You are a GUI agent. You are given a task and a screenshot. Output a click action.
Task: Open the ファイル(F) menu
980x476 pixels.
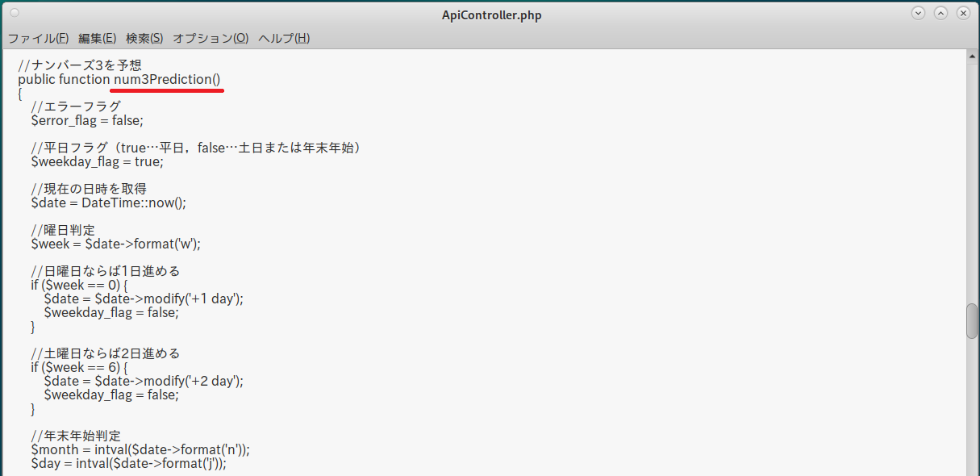pos(38,38)
